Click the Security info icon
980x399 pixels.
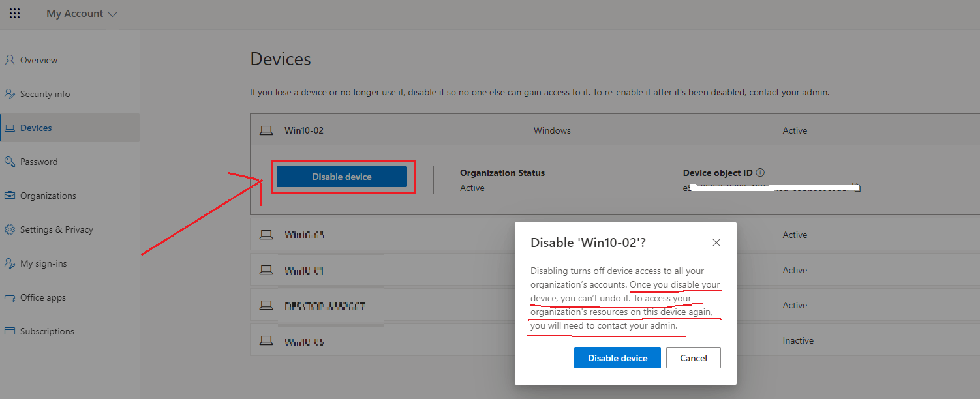[x=10, y=94]
